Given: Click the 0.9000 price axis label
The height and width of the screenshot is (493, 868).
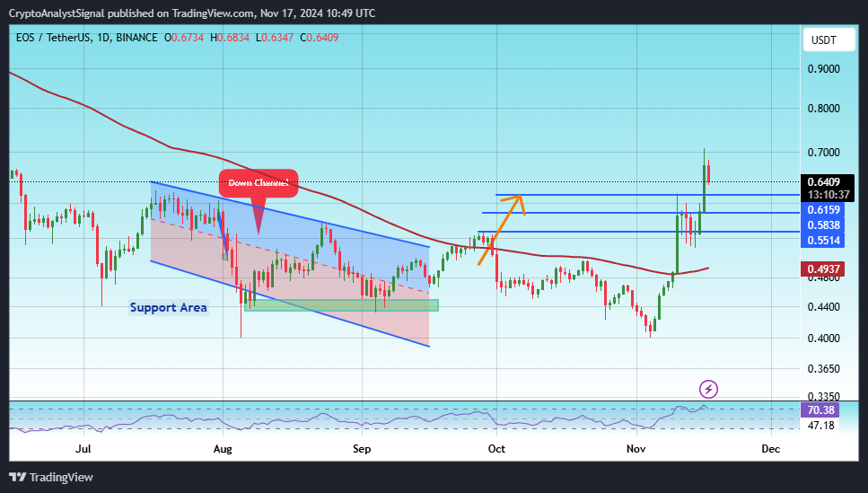Looking at the screenshot, I should pyautogui.click(x=823, y=68).
